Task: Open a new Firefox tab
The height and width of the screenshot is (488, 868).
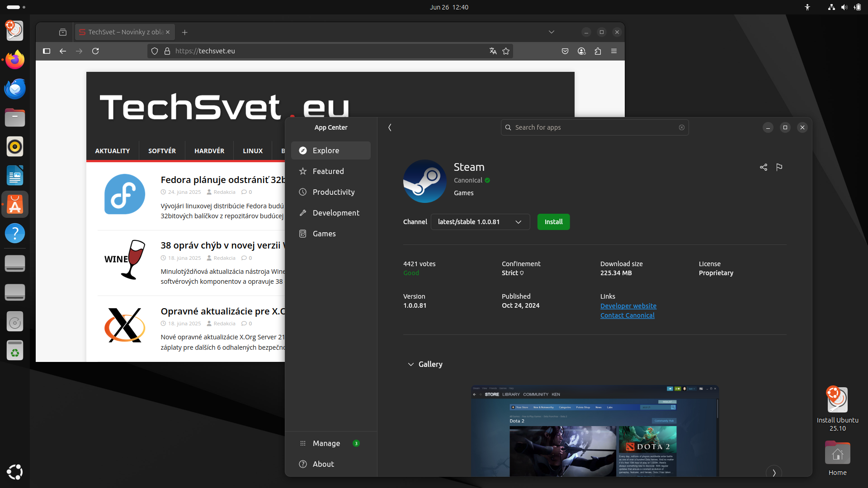Action: (x=184, y=32)
